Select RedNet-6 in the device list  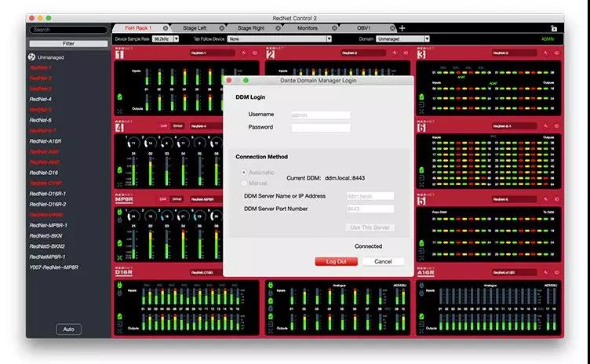pos(41,120)
